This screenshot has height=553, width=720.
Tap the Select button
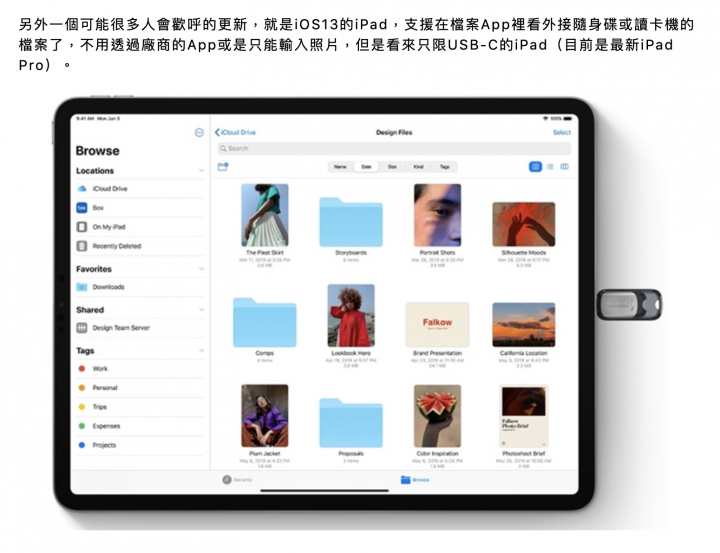[562, 132]
